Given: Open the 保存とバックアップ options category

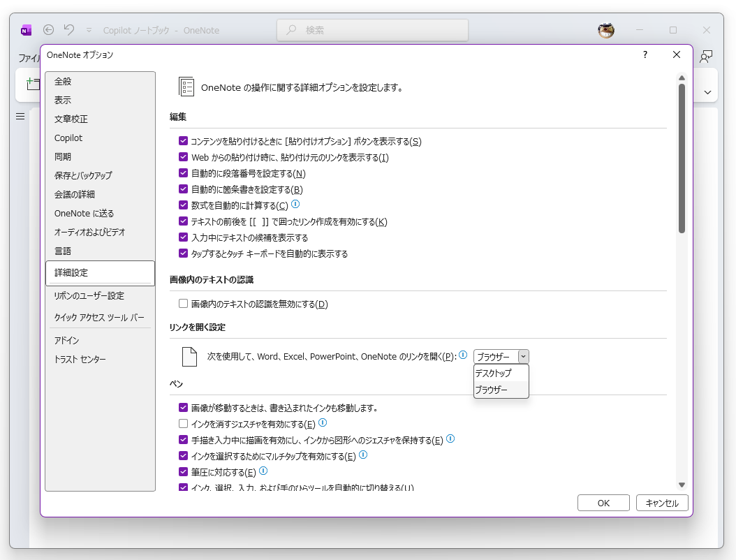Looking at the screenshot, I should [100, 175].
